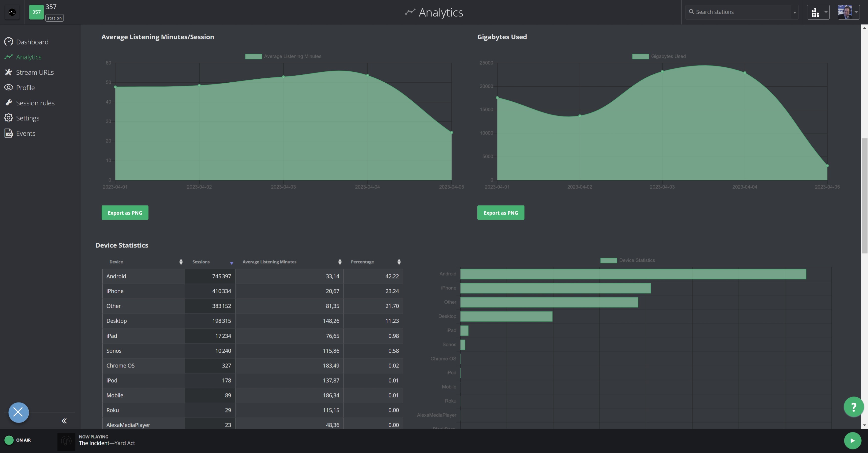Click the Session rules wrench icon
The image size is (868, 453).
(8, 102)
